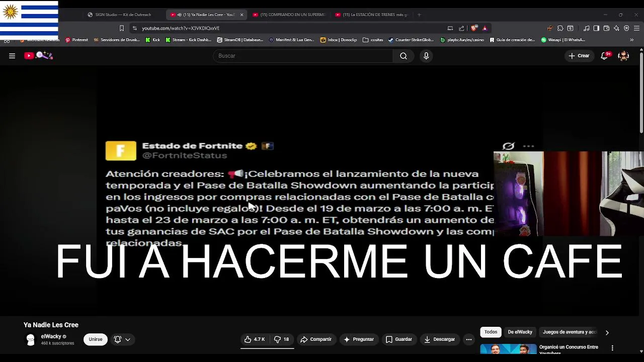Start voice search with the microphone icon
The image size is (644, 362).
click(426, 56)
